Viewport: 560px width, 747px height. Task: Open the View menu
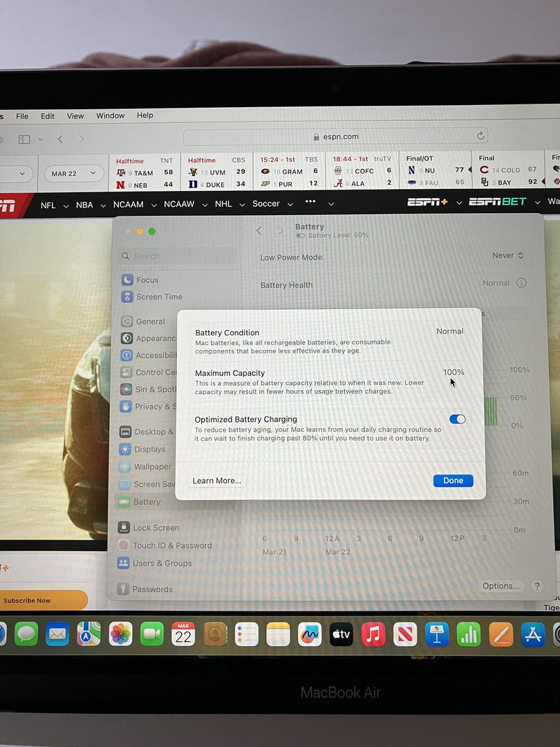75,116
